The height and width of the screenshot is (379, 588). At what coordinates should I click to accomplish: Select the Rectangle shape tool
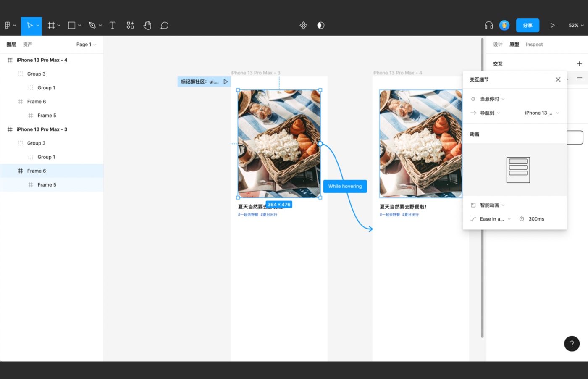pyautogui.click(x=72, y=26)
